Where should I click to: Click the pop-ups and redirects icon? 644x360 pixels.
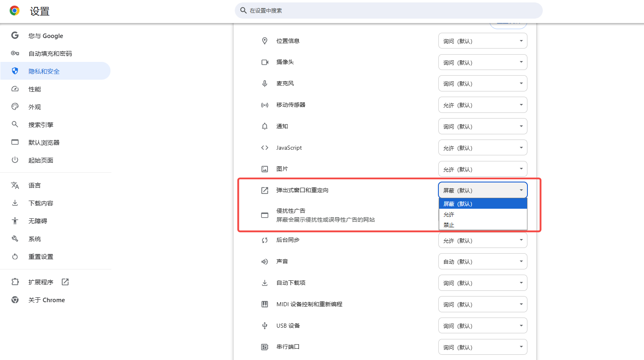(x=265, y=191)
